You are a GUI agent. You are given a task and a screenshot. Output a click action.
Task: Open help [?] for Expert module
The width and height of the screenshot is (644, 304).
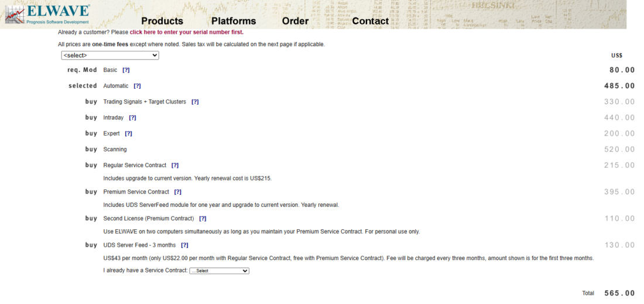pos(129,133)
